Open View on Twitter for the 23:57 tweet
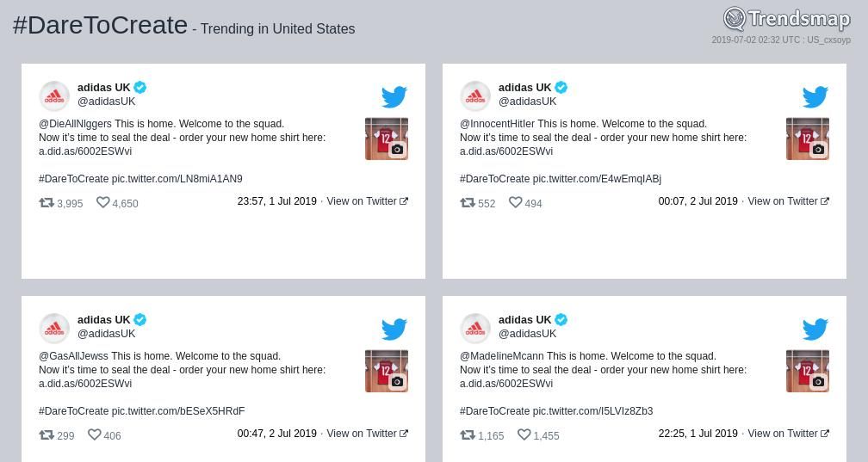The width and height of the screenshot is (868, 462). click(x=367, y=201)
